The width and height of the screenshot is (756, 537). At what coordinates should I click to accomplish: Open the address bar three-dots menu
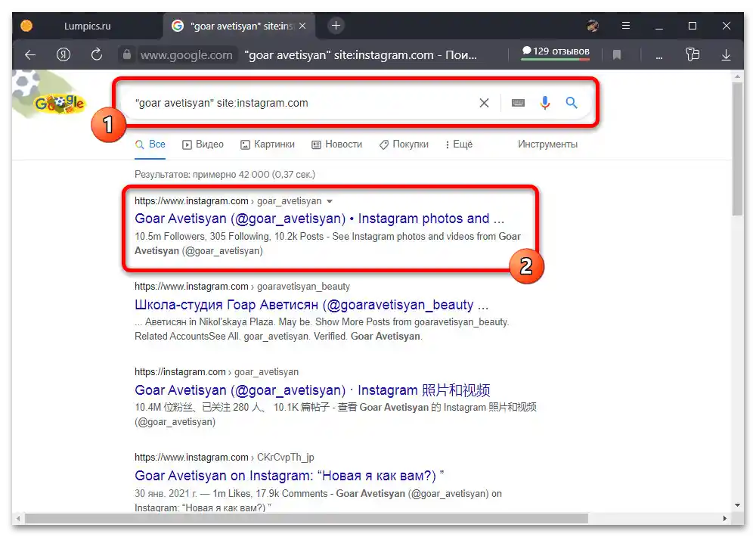tap(658, 57)
